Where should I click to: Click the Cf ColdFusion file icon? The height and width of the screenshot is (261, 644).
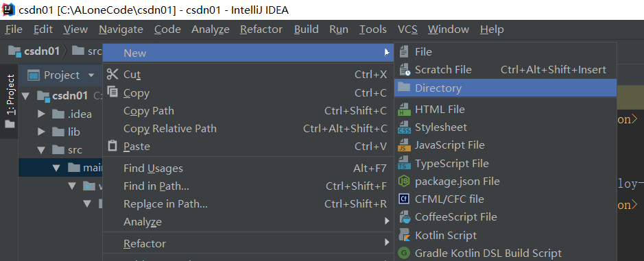[x=404, y=199]
